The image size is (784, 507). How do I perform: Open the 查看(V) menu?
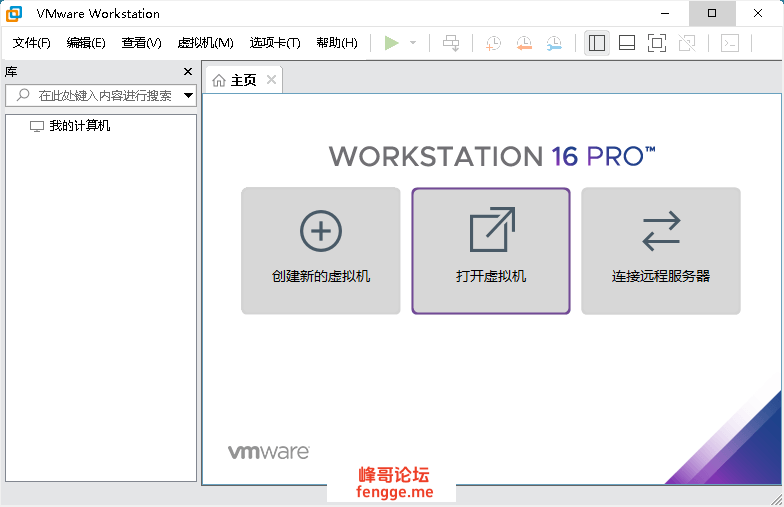coord(142,43)
